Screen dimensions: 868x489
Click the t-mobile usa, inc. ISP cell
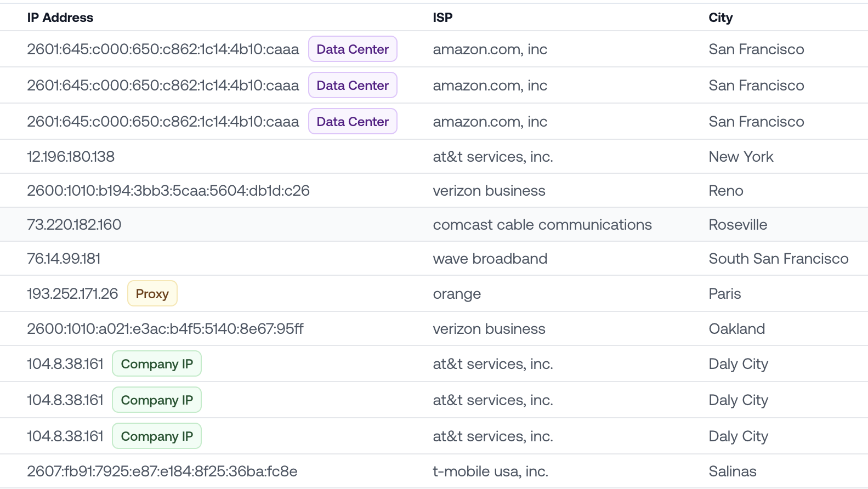tap(490, 471)
